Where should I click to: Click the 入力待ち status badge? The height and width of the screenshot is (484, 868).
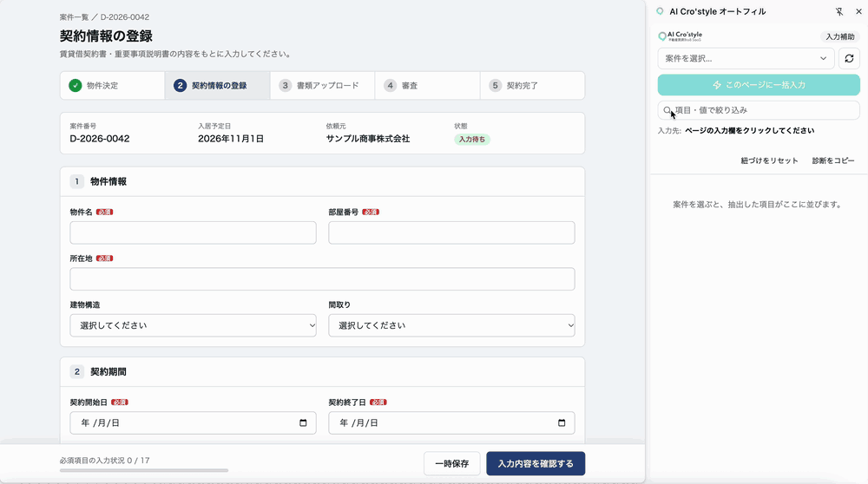(x=472, y=140)
